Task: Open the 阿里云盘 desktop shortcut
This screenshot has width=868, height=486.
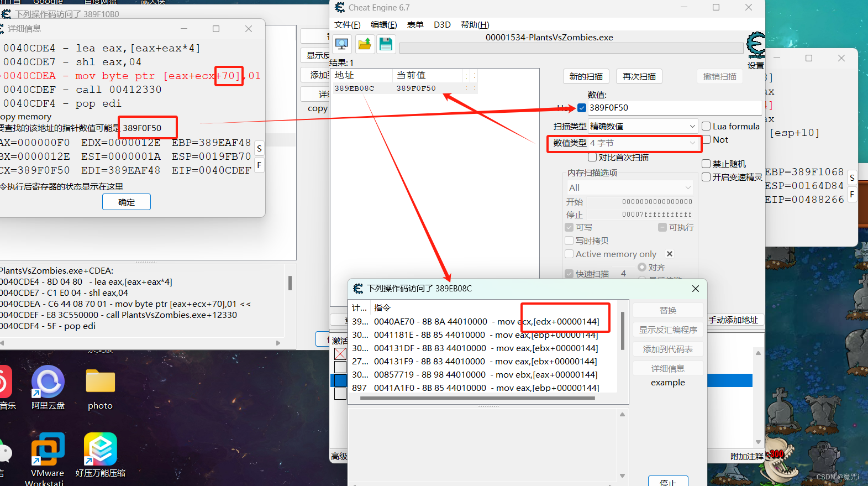Action: (48, 388)
